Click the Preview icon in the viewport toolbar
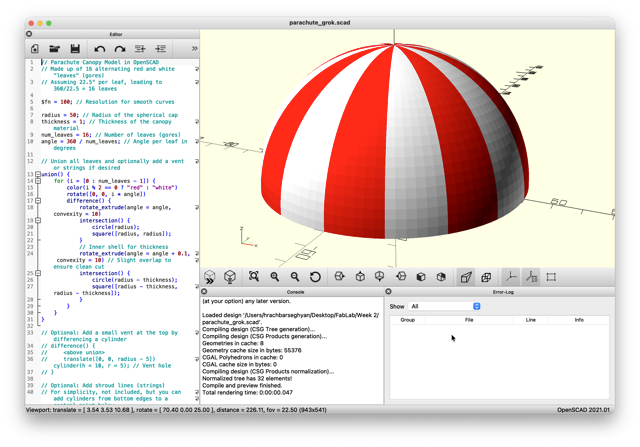 coord(210,277)
